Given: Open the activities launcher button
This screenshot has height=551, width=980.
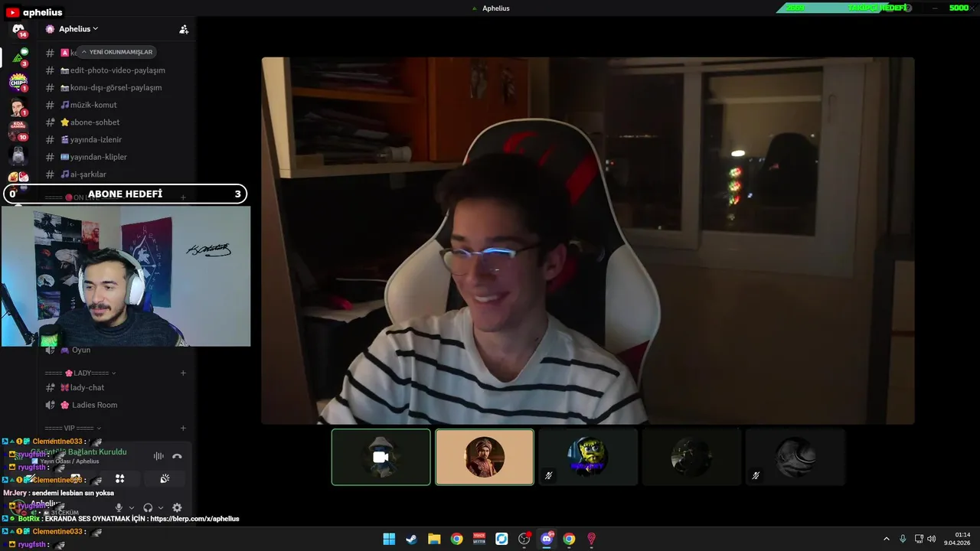Looking at the screenshot, I should click(x=119, y=478).
